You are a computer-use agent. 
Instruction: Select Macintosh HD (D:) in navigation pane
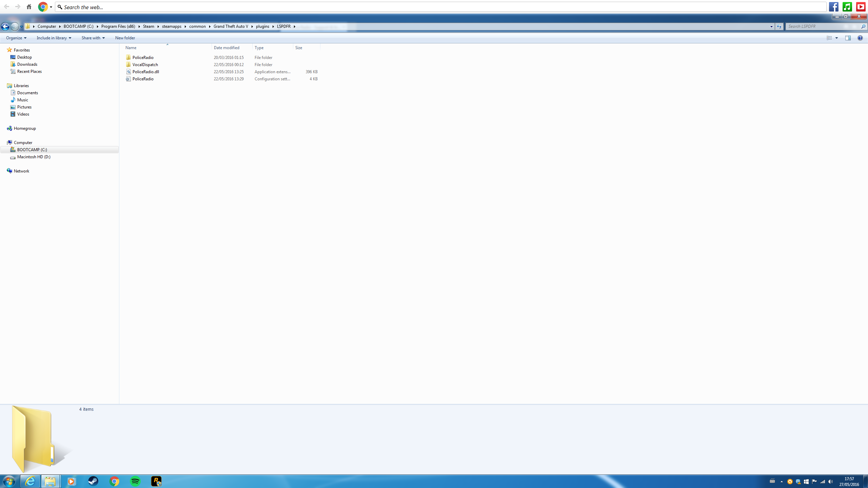(x=34, y=157)
